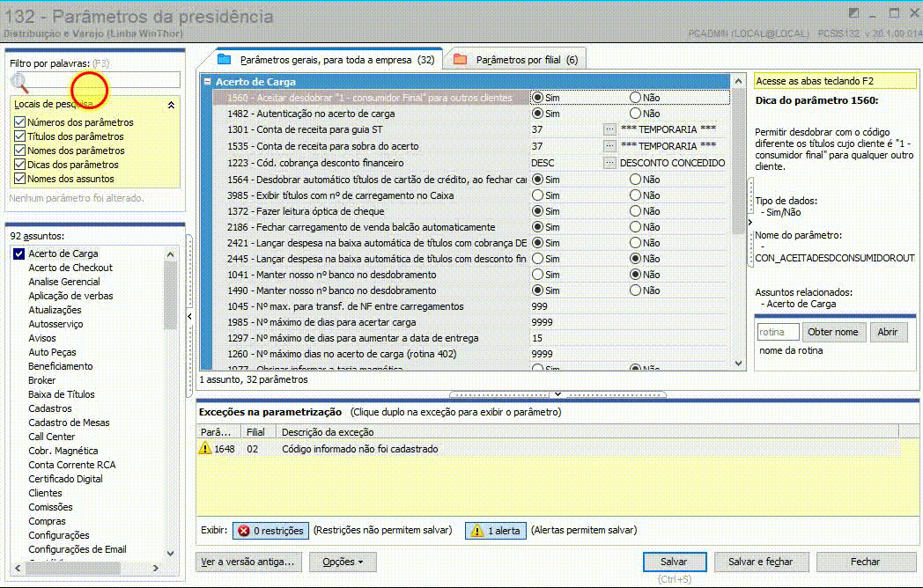Image resolution: width=923 pixels, height=588 pixels.
Task: Click the rotina input field
Action: [x=778, y=332]
